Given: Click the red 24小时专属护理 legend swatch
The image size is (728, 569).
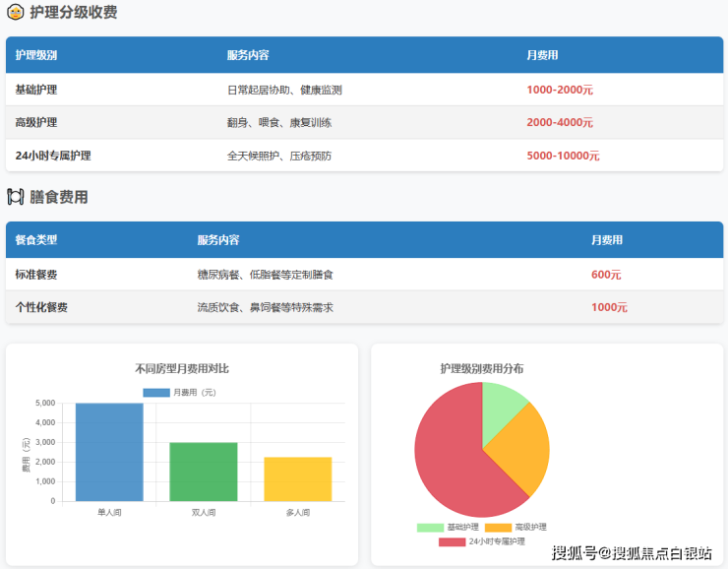Looking at the screenshot, I should click(x=452, y=541).
